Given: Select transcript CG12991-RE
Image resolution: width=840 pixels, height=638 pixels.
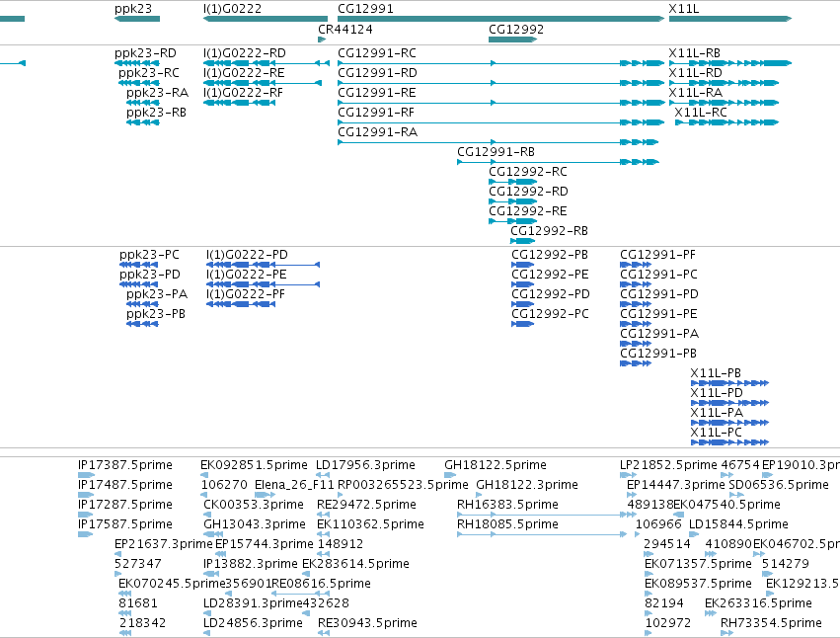Looking at the screenshot, I should (x=500, y=103).
